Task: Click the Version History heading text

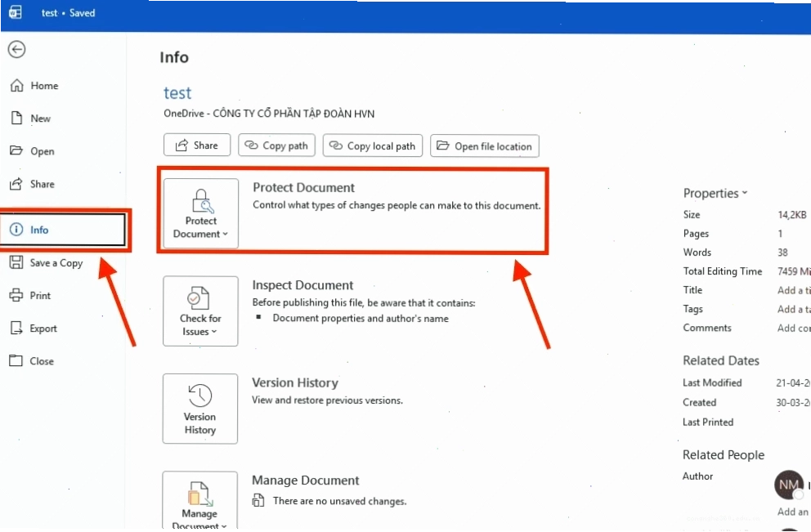Action: [x=295, y=383]
